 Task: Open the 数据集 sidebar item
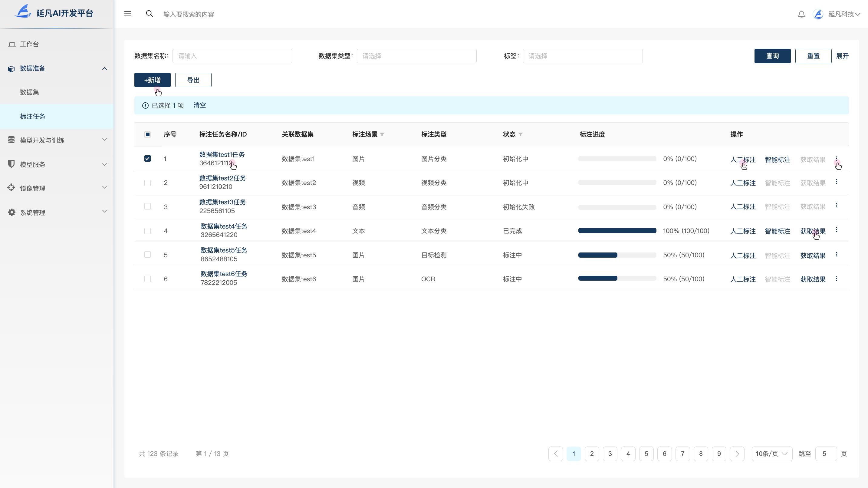click(x=29, y=92)
